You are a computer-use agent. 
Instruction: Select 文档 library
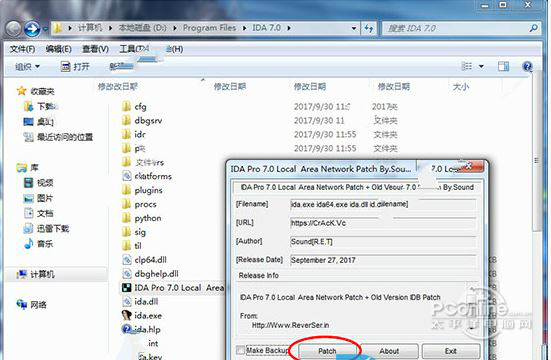(38, 213)
